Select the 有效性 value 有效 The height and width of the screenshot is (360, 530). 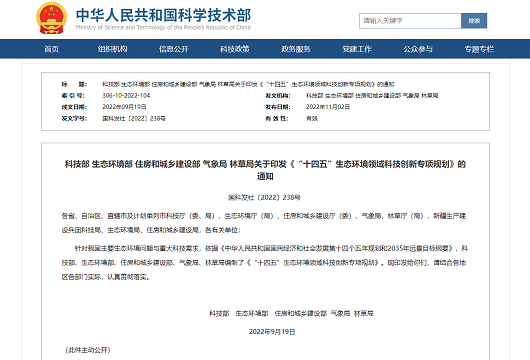pyautogui.click(x=312, y=118)
